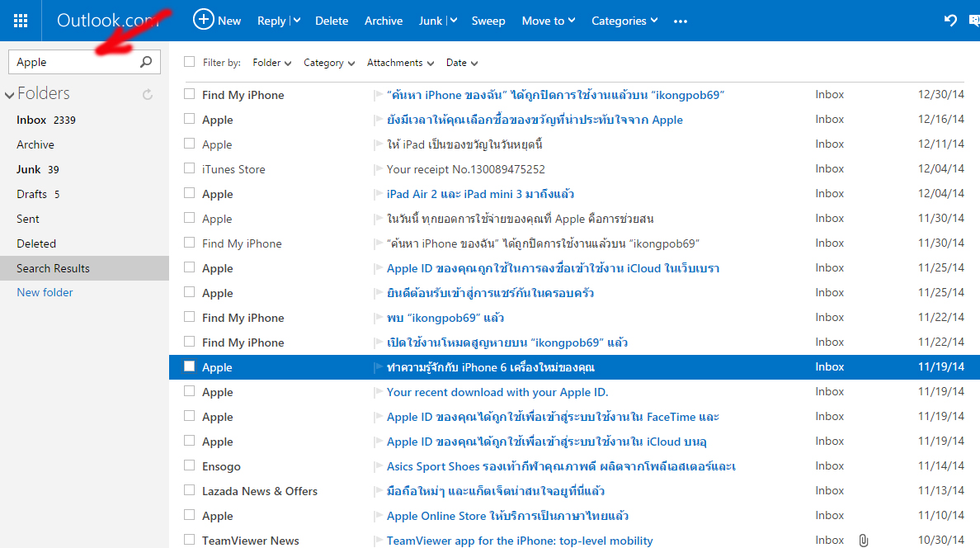980x548 pixels.
Task: Open 'Your receipt No.130089475252' message
Action: (x=465, y=169)
